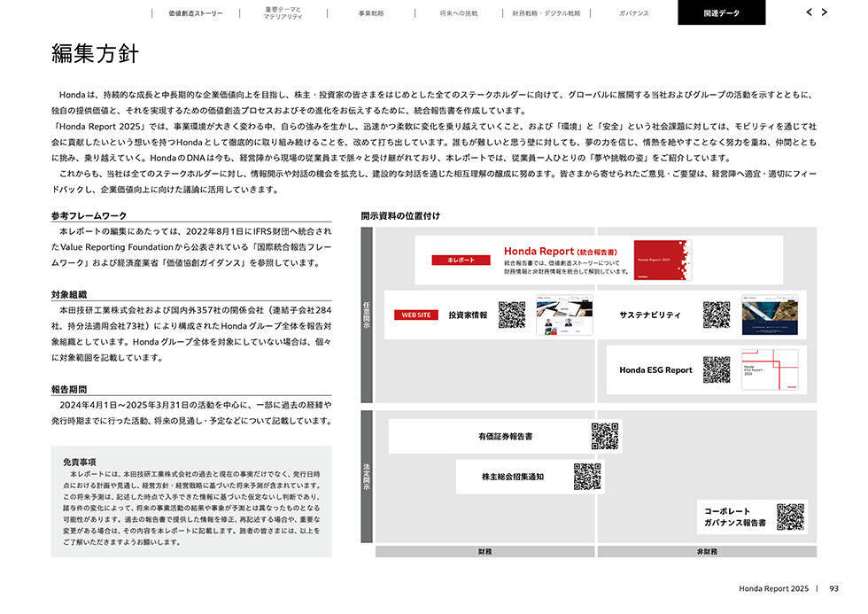Click the コーポレートガバナンス報告書 QR code
868x614 pixels.
click(x=790, y=517)
